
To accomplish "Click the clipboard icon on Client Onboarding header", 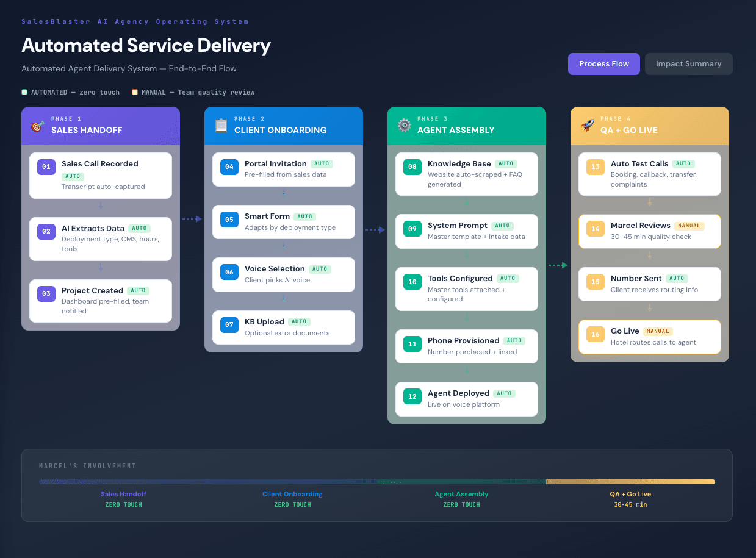I will tap(221, 126).
